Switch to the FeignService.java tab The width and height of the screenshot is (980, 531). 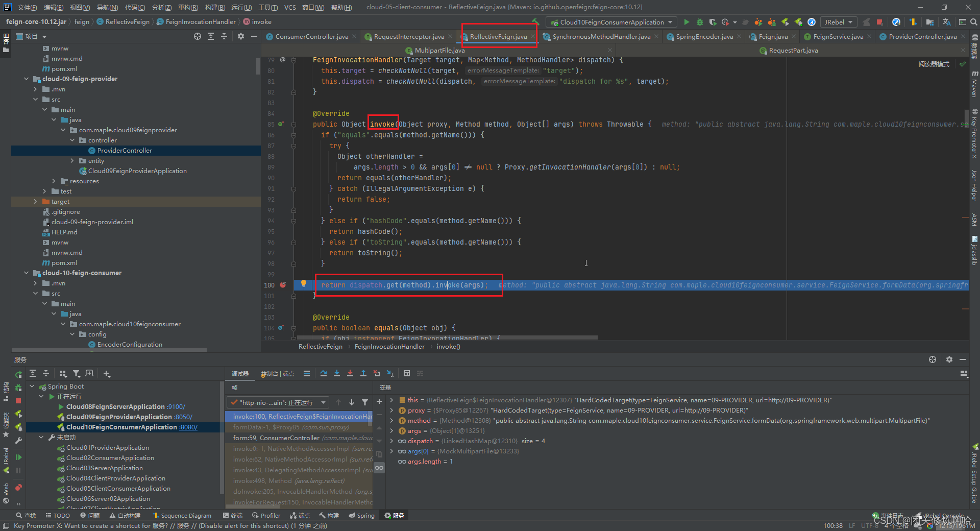coord(838,36)
